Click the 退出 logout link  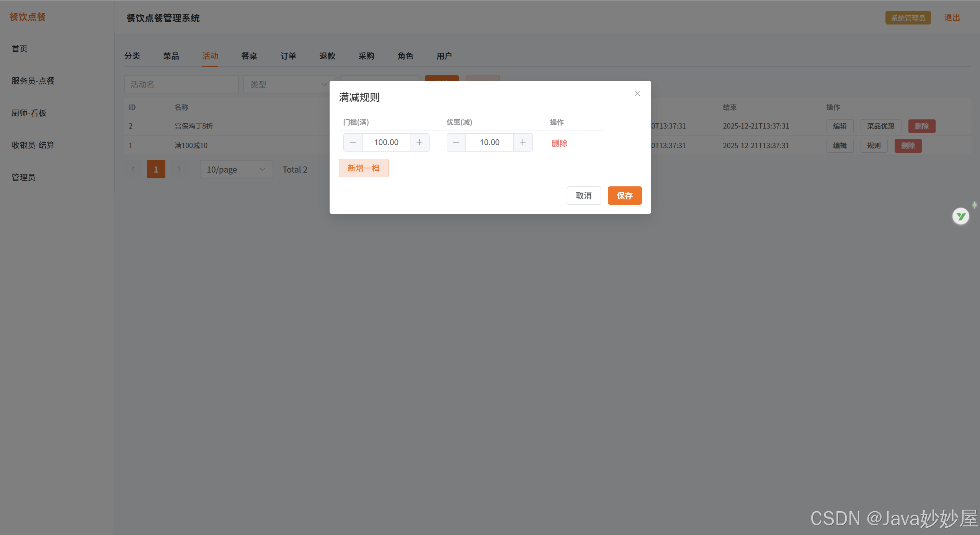tap(952, 18)
